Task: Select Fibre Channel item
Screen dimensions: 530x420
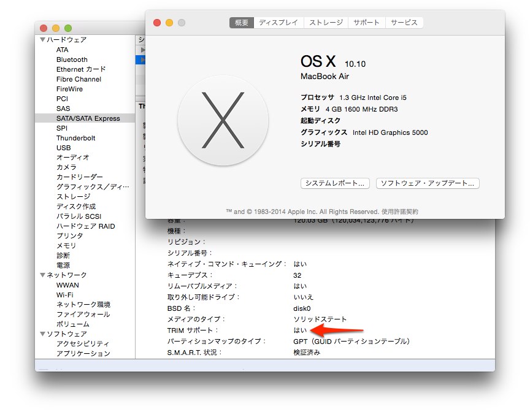Action: (x=79, y=79)
